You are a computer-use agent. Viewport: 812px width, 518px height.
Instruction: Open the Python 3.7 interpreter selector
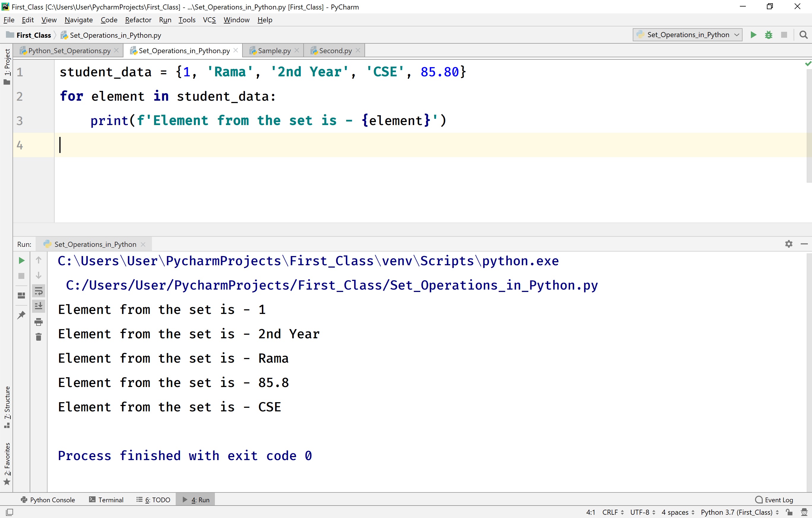point(737,512)
